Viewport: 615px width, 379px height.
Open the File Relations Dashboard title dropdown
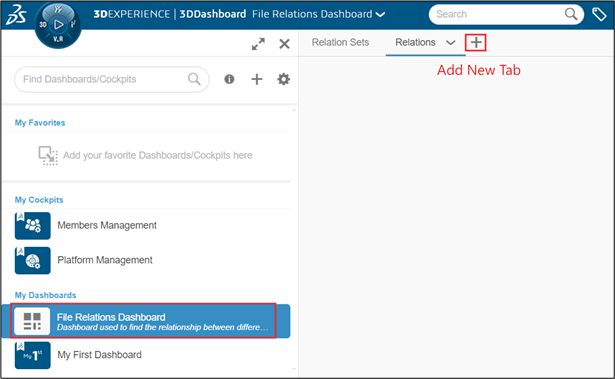(380, 15)
